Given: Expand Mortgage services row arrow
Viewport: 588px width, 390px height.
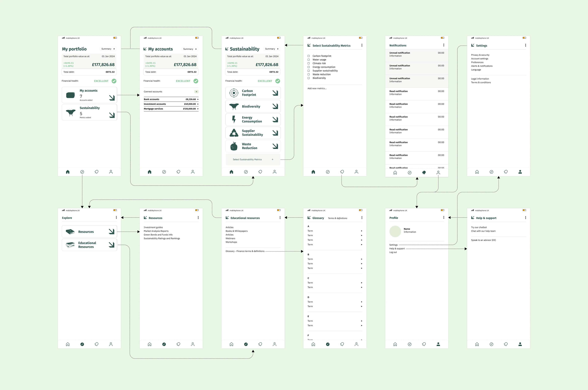Looking at the screenshot, I should (x=198, y=109).
